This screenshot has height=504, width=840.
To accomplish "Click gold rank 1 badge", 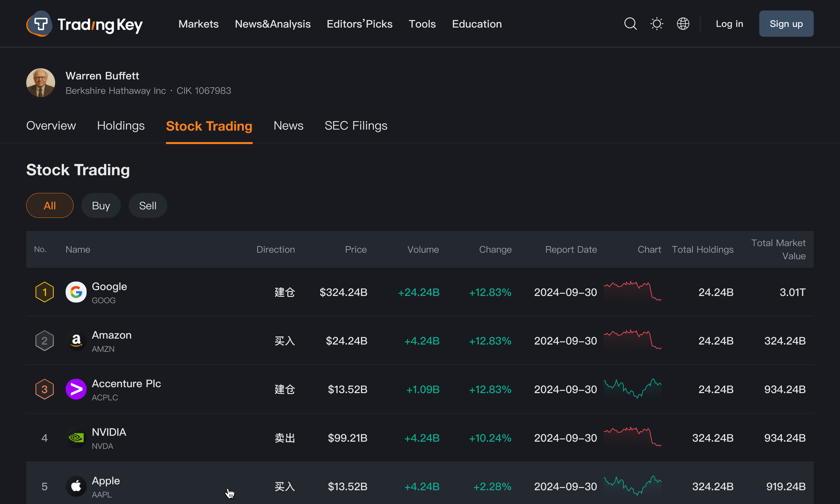I will (45, 292).
